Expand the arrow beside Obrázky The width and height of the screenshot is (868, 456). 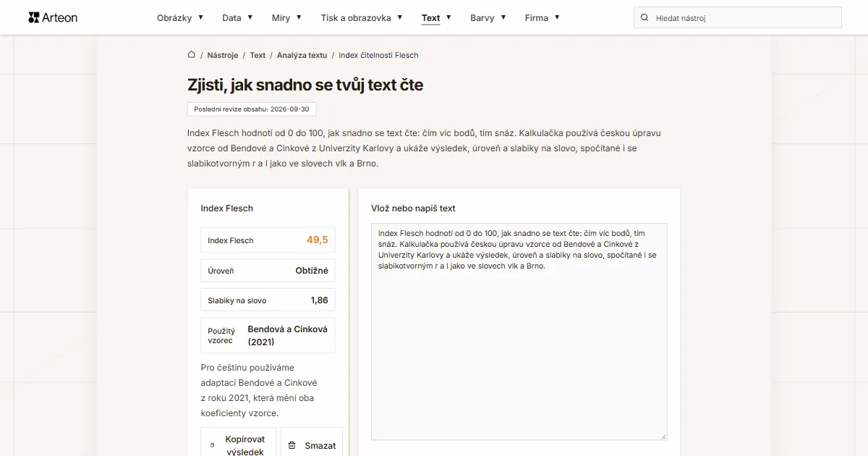pyautogui.click(x=200, y=17)
